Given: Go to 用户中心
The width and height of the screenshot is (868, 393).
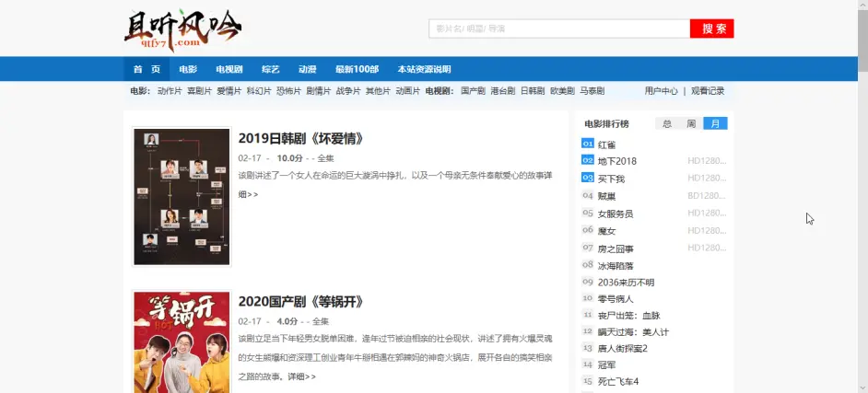Looking at the screenshot, I should coord(661,91).
